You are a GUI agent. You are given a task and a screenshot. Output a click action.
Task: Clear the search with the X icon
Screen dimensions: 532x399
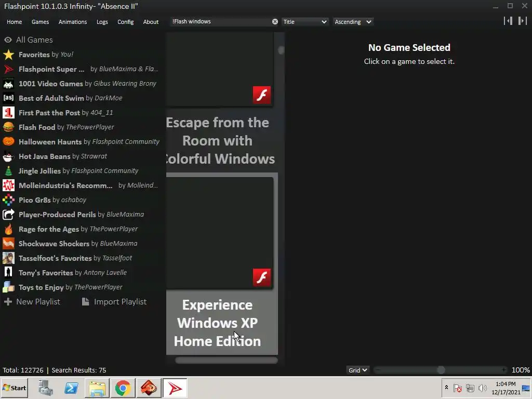click(275, 22)
